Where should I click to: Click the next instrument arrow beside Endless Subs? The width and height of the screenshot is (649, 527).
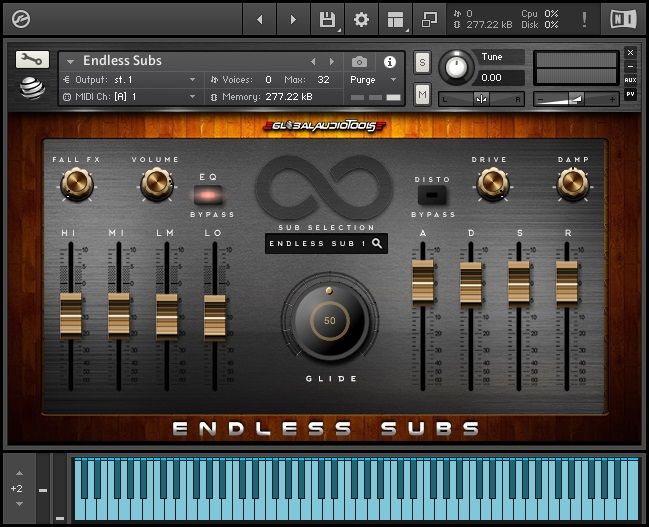tap(333, 61)
